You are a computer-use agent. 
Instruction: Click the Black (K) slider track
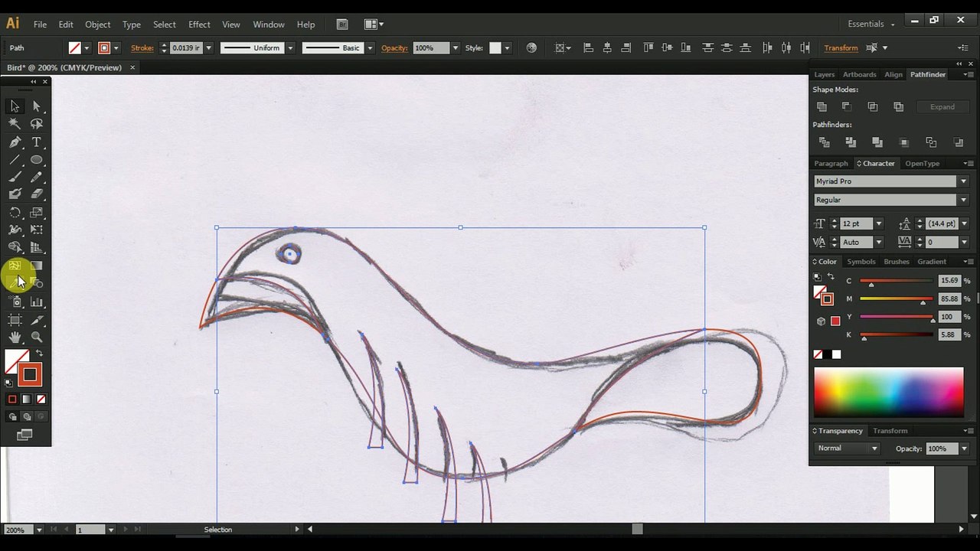tap(896, 334)
